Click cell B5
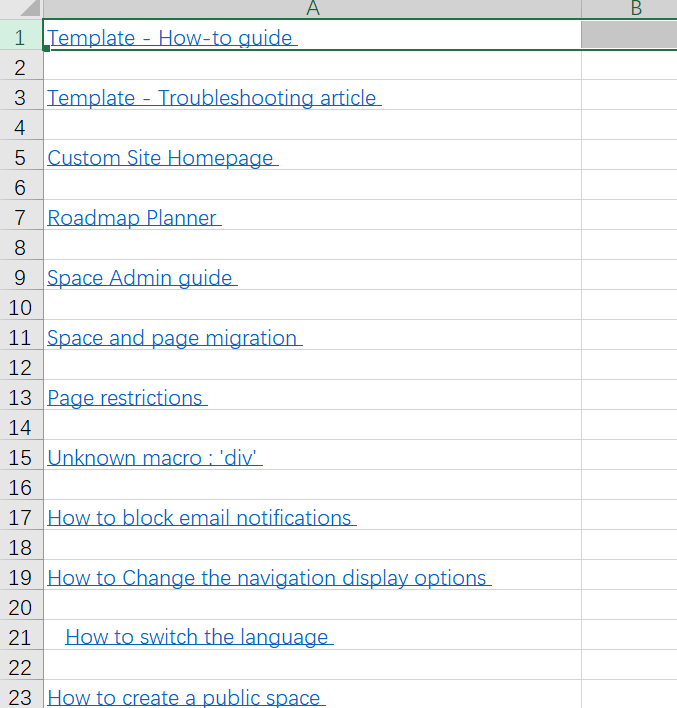 coord(629,155)
